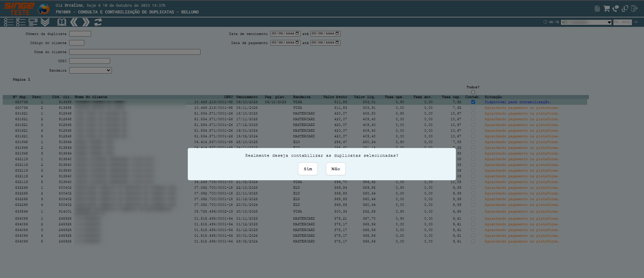Click the session timer clock icon
Viewport: 644px width, 278px height.
(x=545, y=22)
